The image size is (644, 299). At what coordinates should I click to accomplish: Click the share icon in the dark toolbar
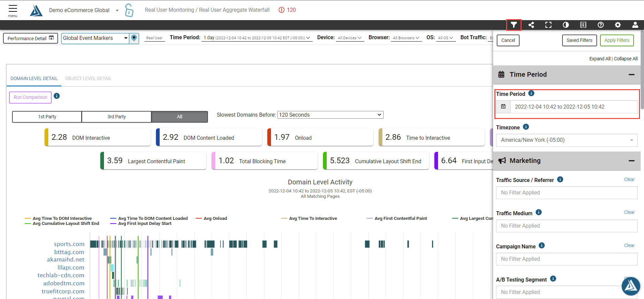click(531, 25)
